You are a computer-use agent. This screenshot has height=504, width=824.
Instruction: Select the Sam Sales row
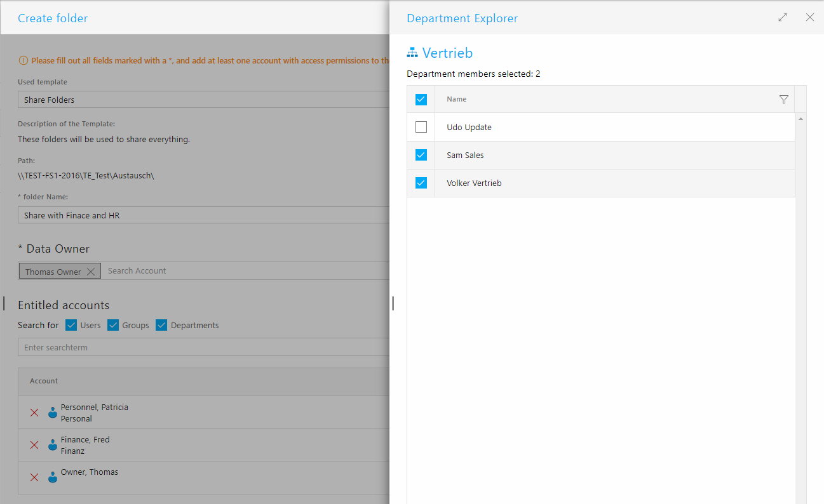click(601, 155)
